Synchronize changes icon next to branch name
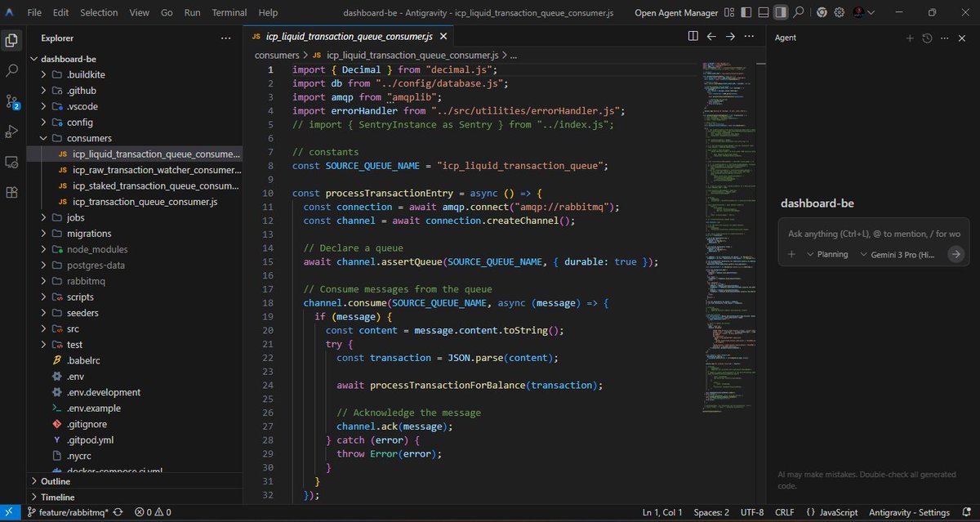980x522 pixels. (118, 512)
